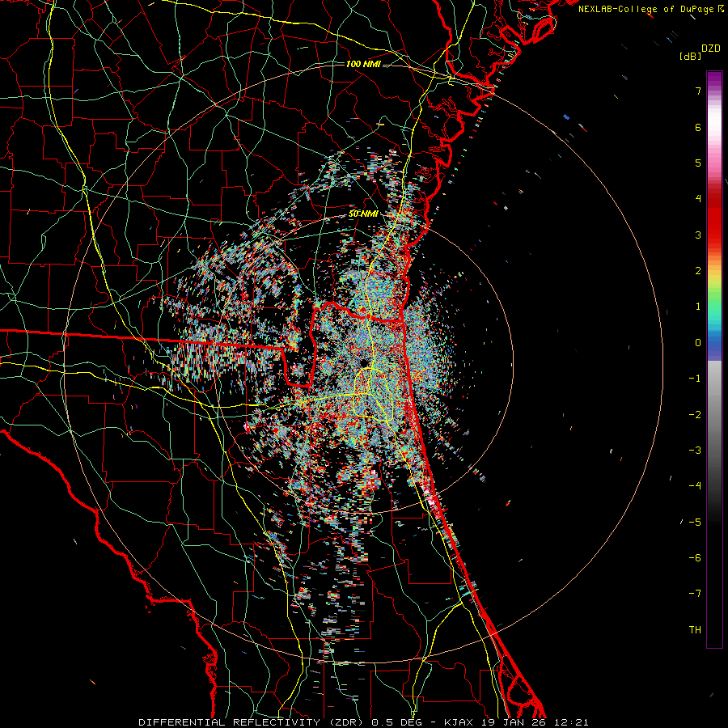
Task: Click the 3 dB scale value
Action: [698, 235]
